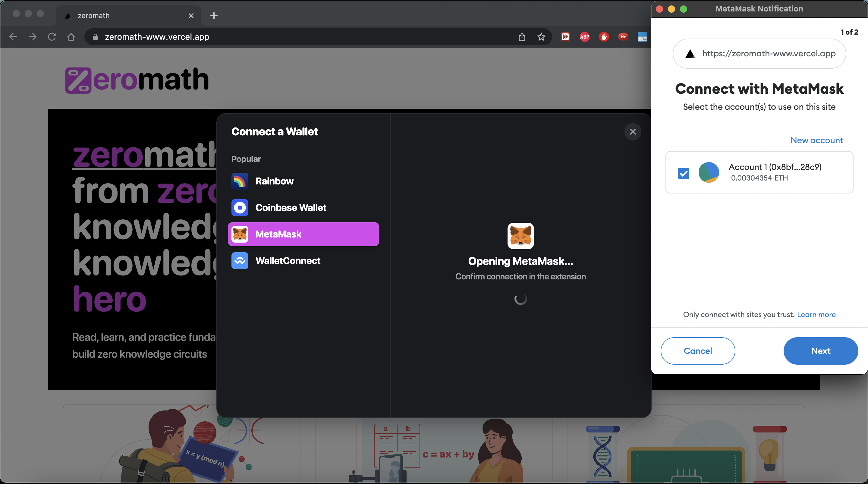Choose Coinbase Wallet option
This screenshot has width=868, height=484.
click(x=303, y=208)
